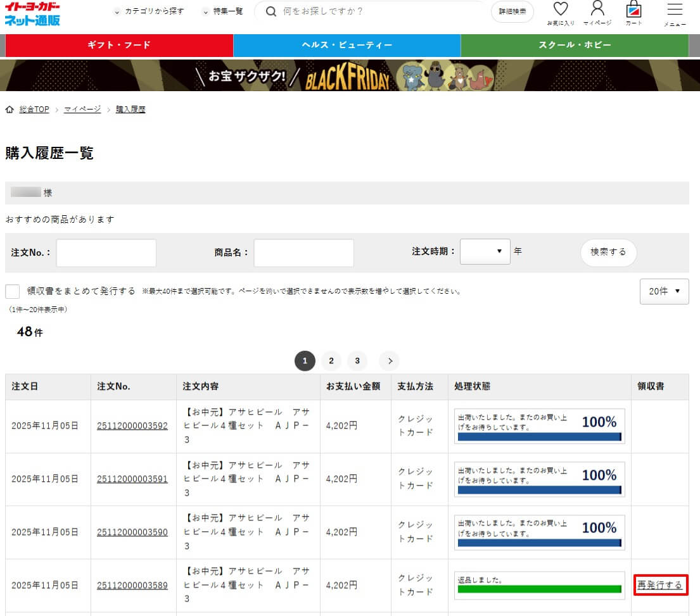The image size is (700, 616).
Task: Open order number 25112000003592
Action: pyautogui.click(x=132, y=426)
